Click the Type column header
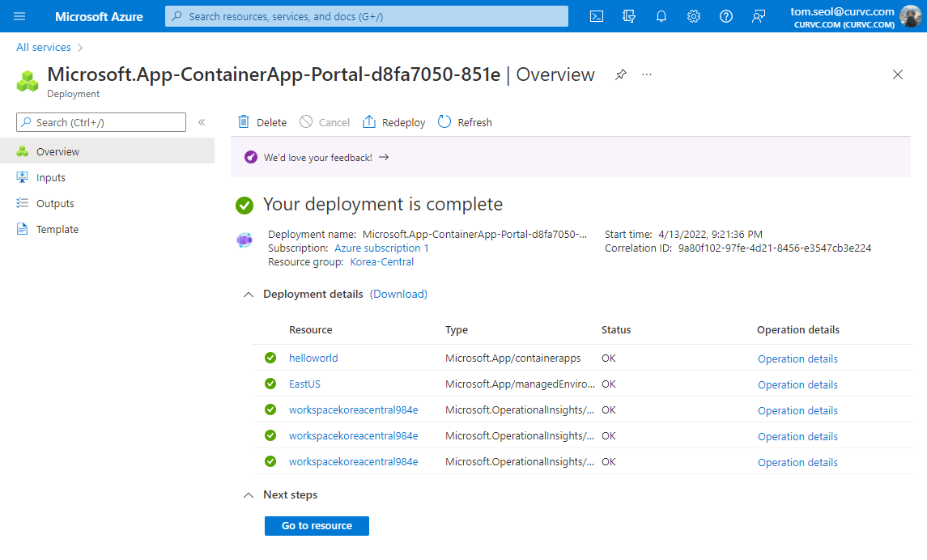 click(x=457, y=329)
